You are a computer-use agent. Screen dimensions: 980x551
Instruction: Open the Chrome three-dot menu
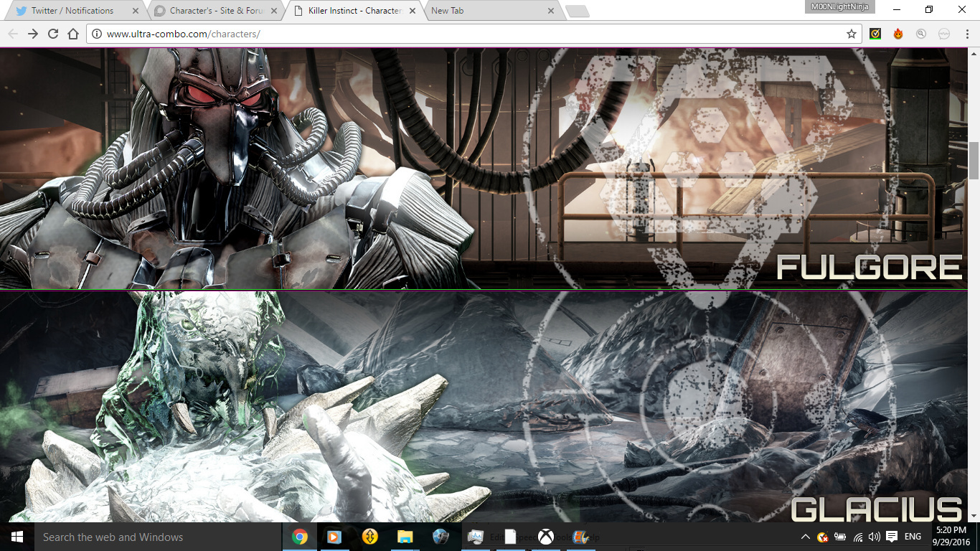(966, 34)
